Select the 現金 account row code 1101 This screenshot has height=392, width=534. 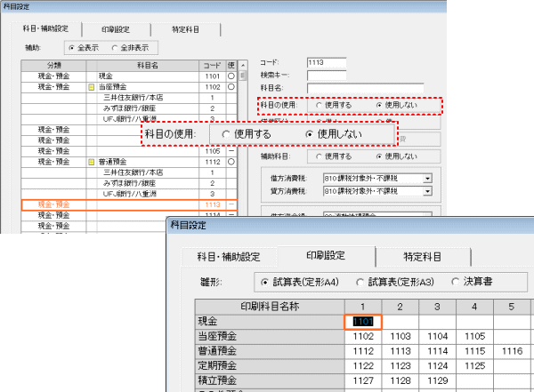point(129,76)
